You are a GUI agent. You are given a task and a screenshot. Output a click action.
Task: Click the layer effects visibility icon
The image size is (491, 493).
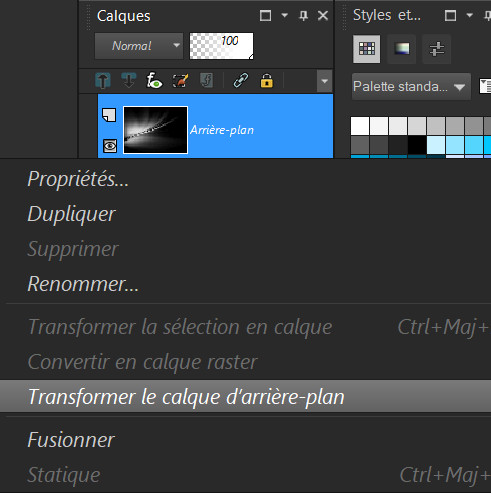tap(154, 81)
